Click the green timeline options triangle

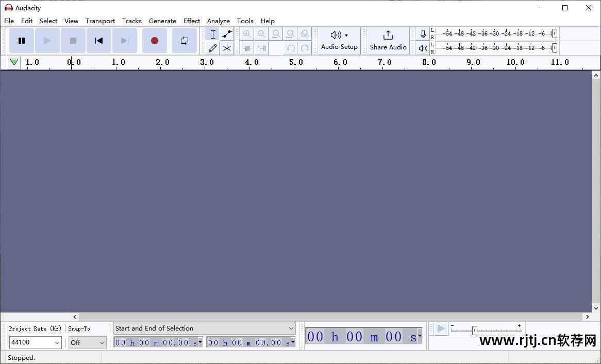(14, 62)
